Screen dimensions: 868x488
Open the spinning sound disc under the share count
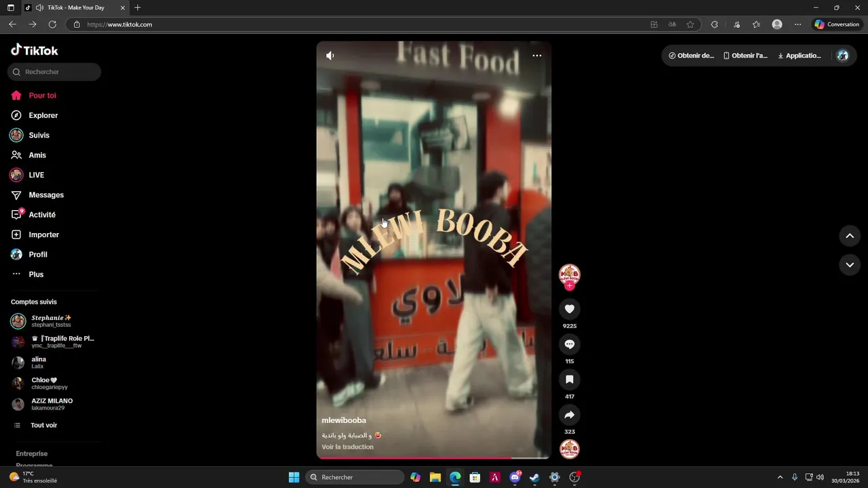(x=570, y=449)
